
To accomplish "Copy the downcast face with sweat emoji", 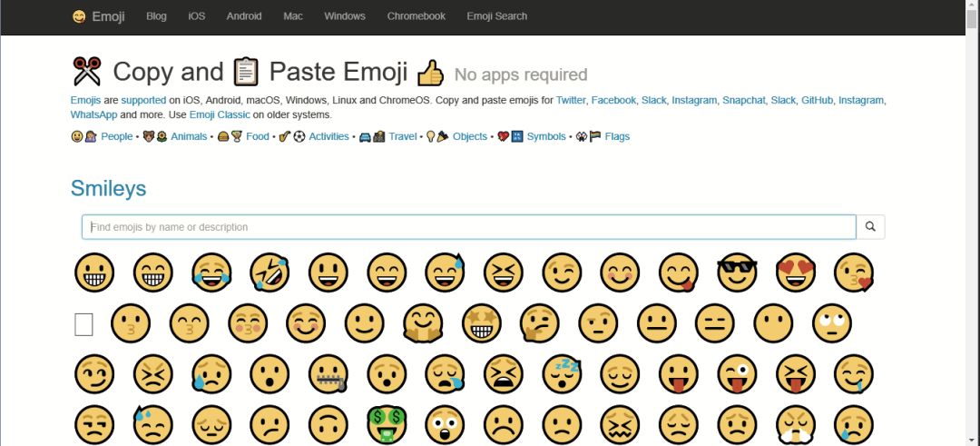I will coord(153,425).
